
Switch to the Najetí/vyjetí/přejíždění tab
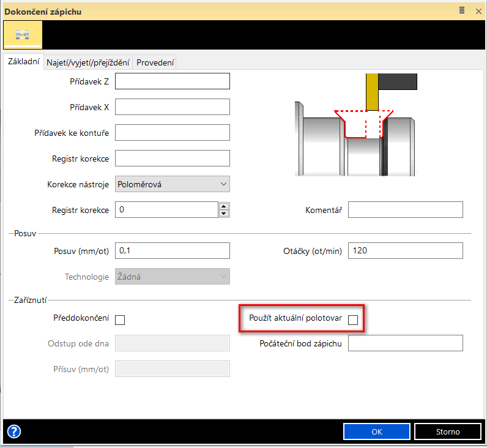88,62
